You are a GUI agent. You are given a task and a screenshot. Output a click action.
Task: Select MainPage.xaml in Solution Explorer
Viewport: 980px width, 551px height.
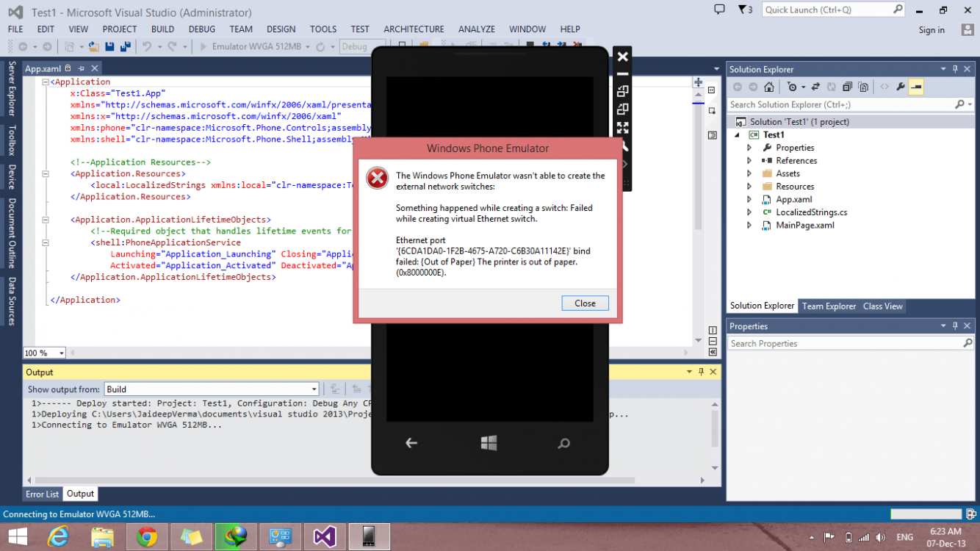click(x=804, y=226)
